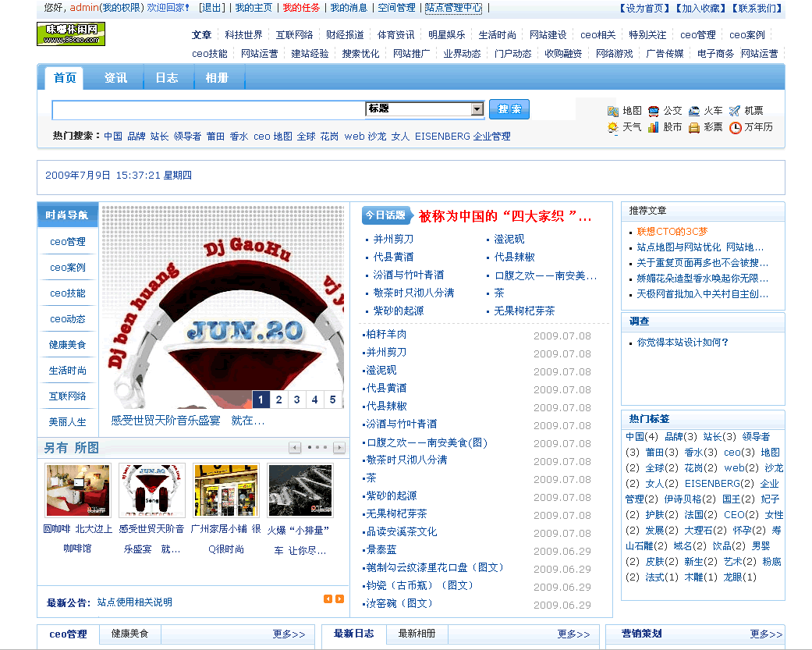This screenshot has width=812, height=650.
Task: Open 紫砂的起源 in today's topics
Action: coord(399,311)
